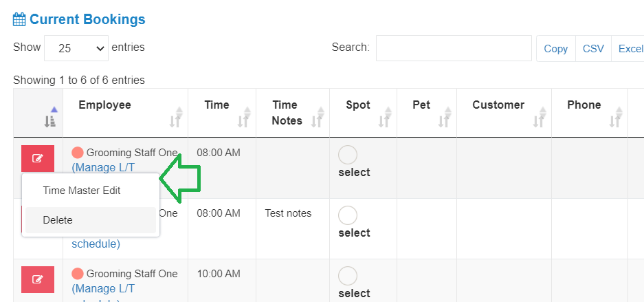Click the Excel export button
The image size is (644, 302).
pos(628,49)
